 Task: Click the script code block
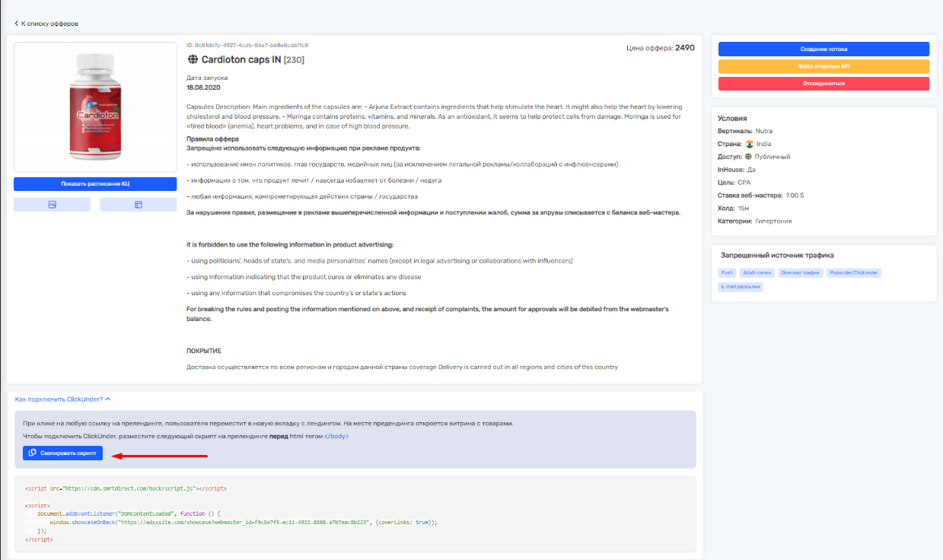click(355, 514)
